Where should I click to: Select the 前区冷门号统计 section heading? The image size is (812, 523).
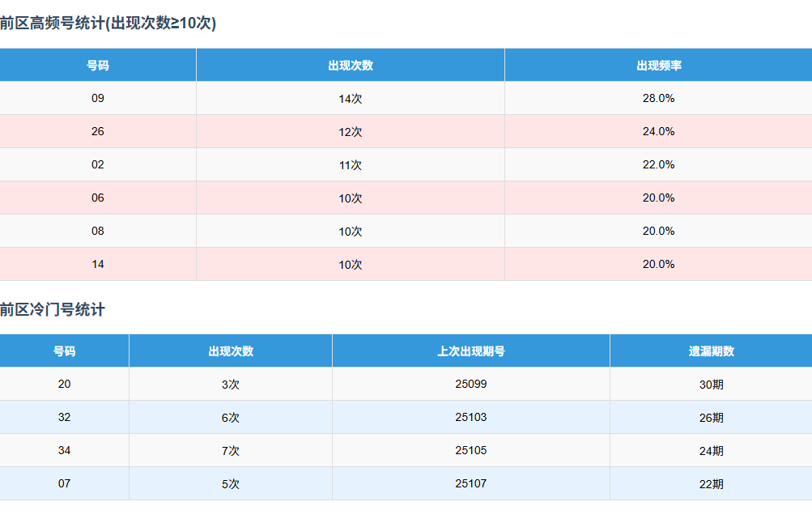coord(53,309)
